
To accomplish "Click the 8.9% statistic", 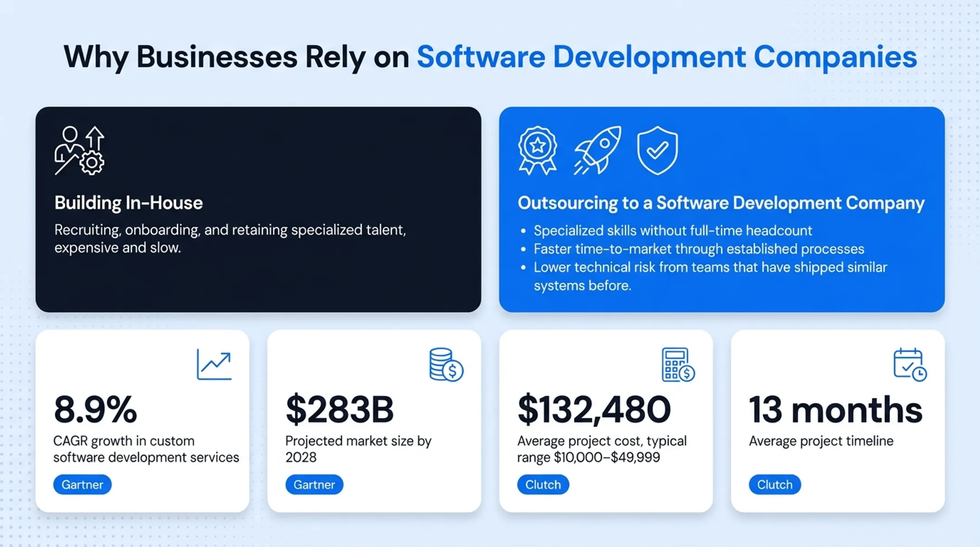I will coord(95,409).
